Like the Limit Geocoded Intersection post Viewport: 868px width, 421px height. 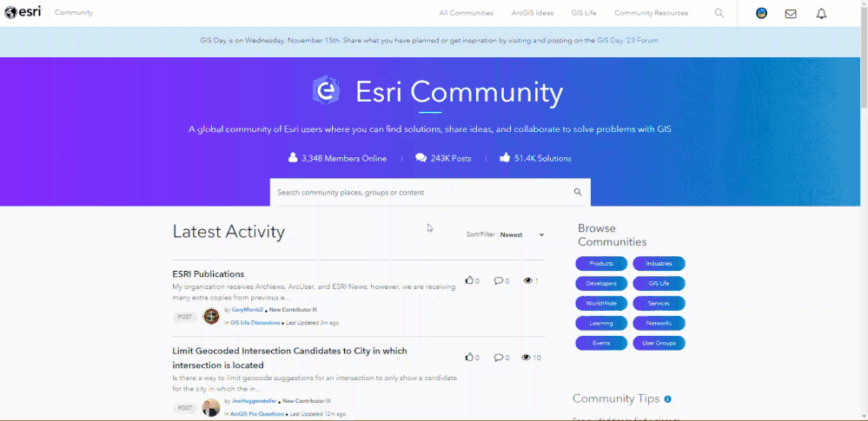[x=469, y=358]
